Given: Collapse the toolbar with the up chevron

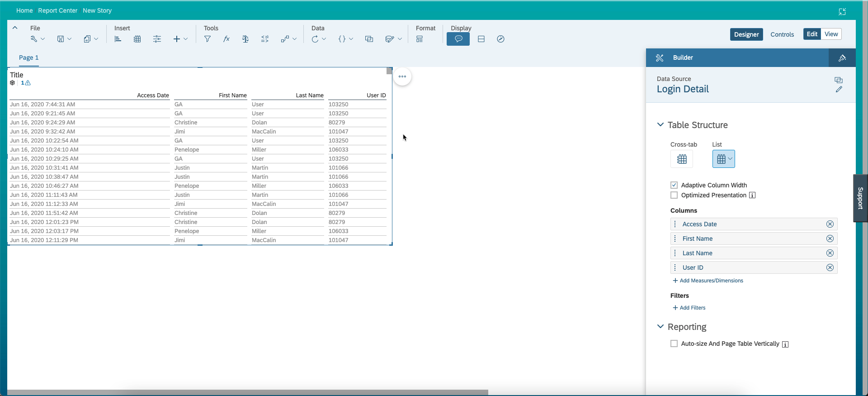Looking at the screenshot, I should 15,28.
